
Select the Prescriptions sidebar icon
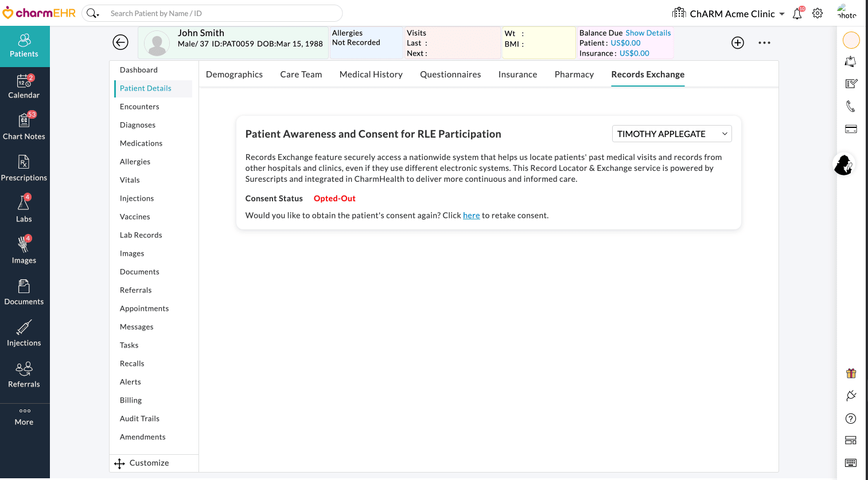point(24,169)
